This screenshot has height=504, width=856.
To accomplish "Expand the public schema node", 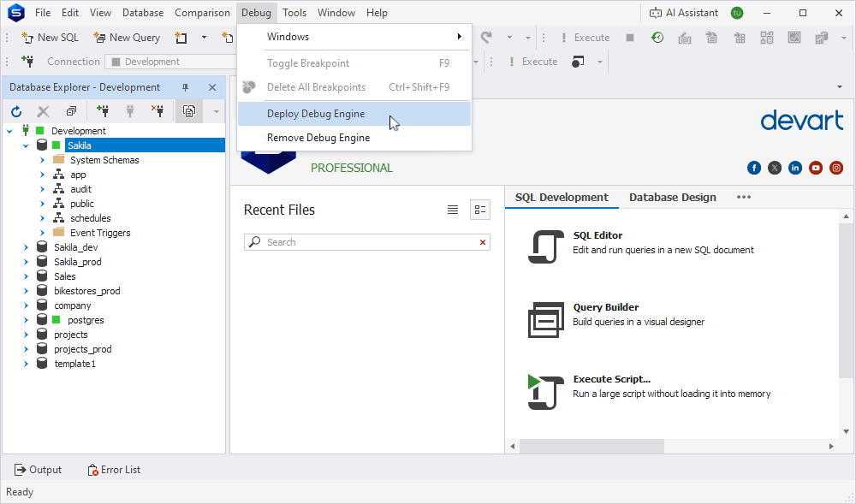I will click(x=42, y=204).
